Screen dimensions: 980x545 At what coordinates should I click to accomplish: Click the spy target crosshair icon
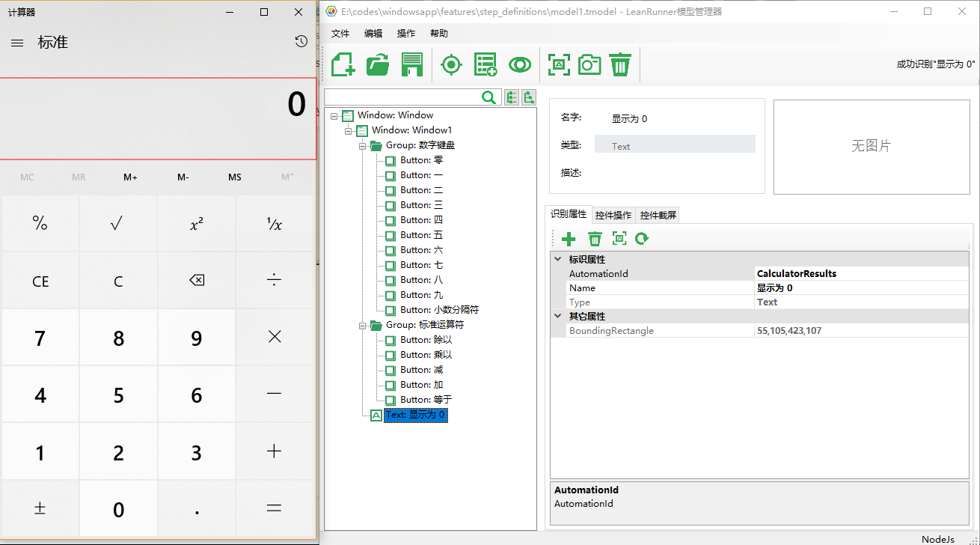(451, 64)
